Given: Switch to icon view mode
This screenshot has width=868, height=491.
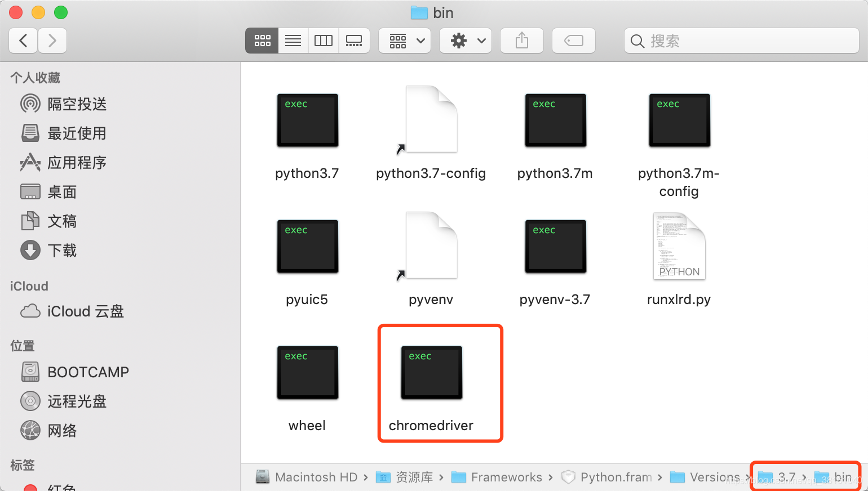Looking at the screenshot, I should point(262,41).
